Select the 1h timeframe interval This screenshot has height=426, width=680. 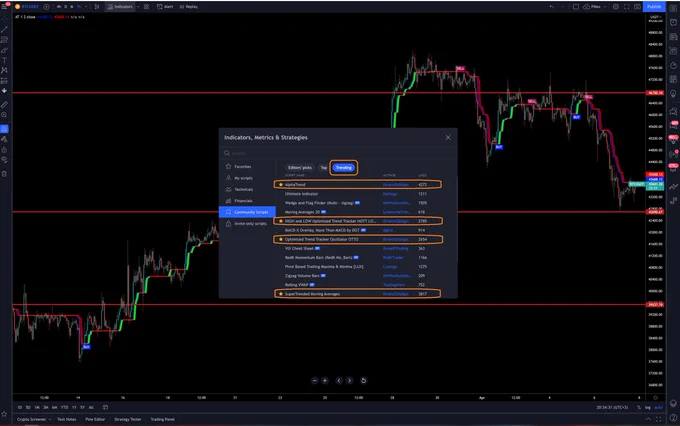[x=78, y=7]
